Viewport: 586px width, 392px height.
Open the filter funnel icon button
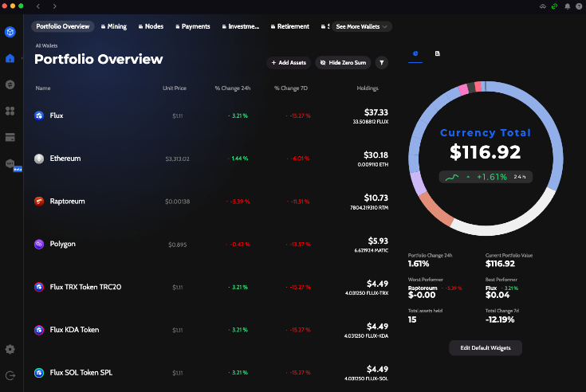tap(382, 63)
